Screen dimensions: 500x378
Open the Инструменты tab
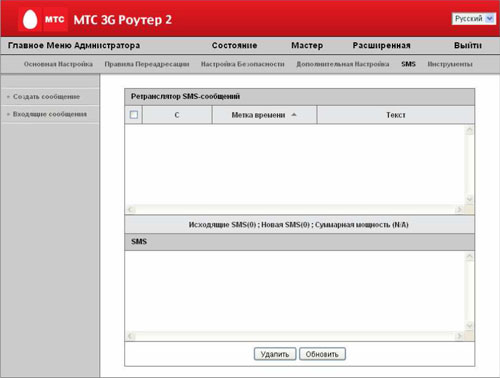pyautogui.click(x=450, y=64)
